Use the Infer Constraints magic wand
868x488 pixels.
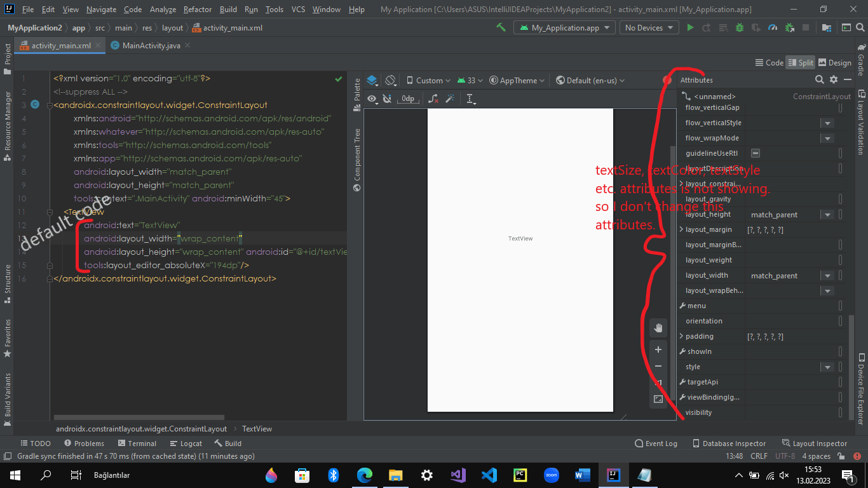click(451, 99)
